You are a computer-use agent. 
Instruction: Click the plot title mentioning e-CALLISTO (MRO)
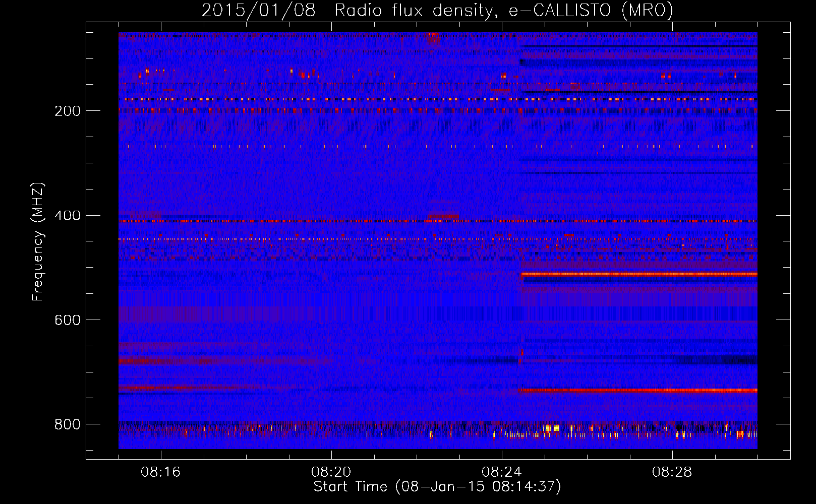pyautogui.click(x=437, y=10)
